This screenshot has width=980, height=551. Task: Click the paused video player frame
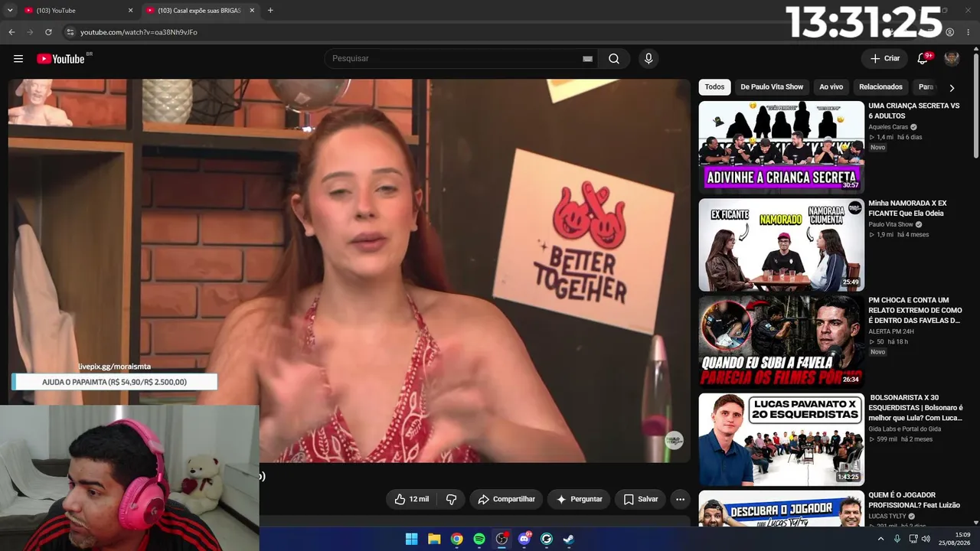point(349,271)
